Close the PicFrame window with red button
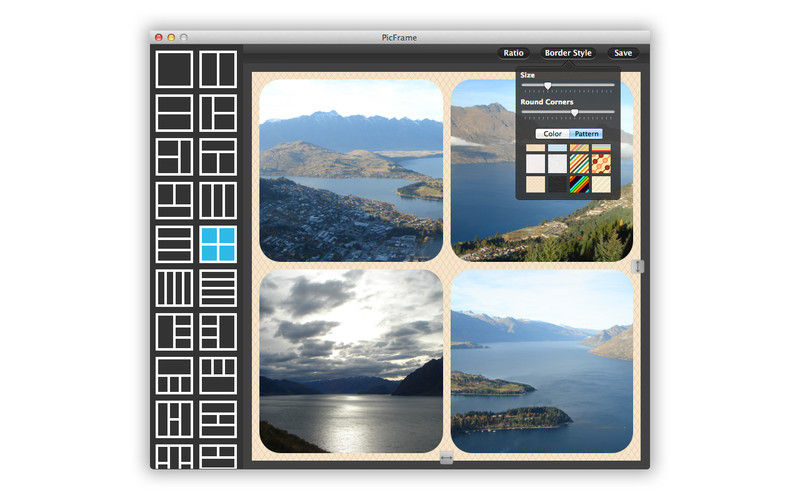Viewport: 800px width, 500px height. click(x=159, y=37)
